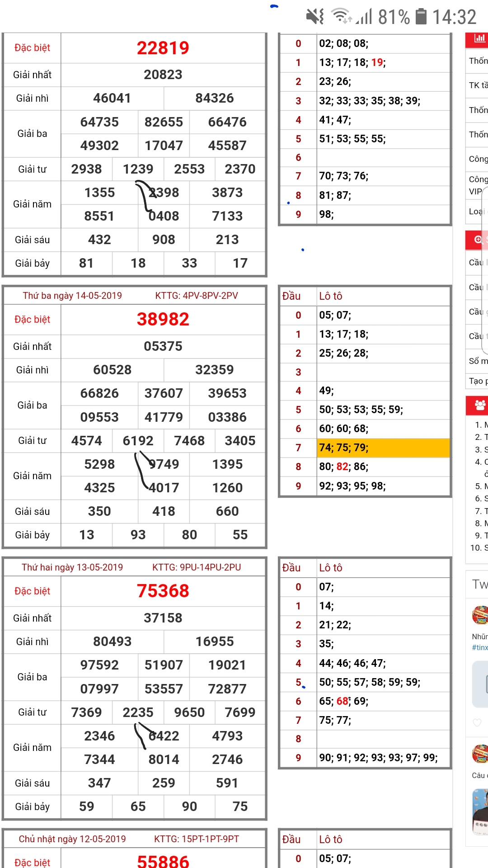
Task: Tap the fifth prize number 8551
Action: (x=99, y=216)
